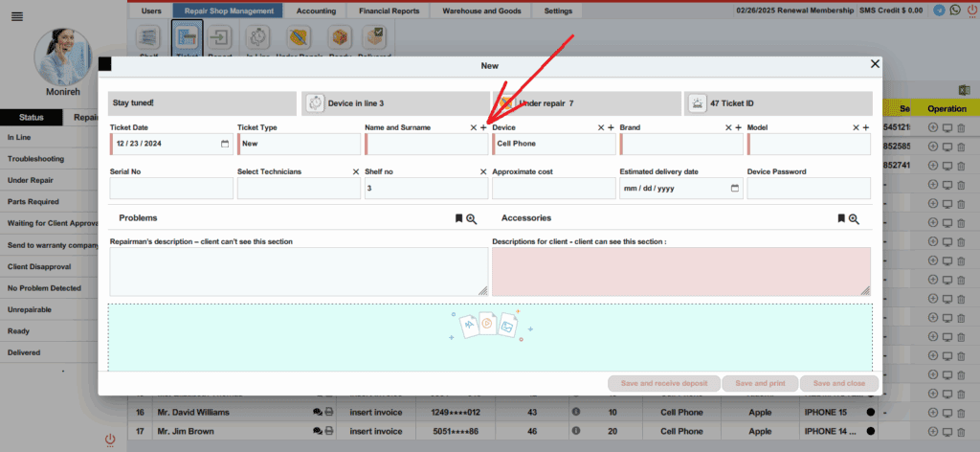Click the red power icon in the sidebar
The height and width of the screenshot is (452, 980).
pos(111,440)
